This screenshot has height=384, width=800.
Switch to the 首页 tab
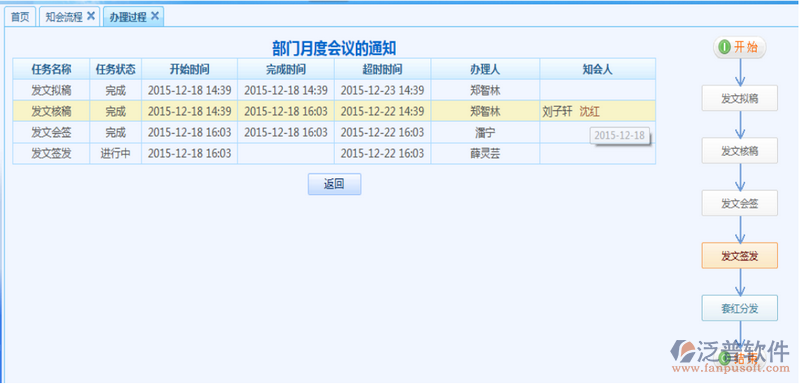(x=20, y=17)
